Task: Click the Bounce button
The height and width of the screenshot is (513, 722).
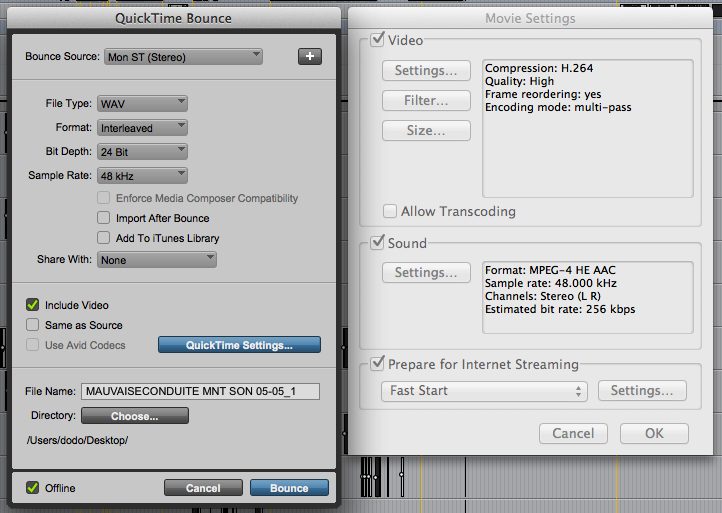Action: click(x=289, y=488)
